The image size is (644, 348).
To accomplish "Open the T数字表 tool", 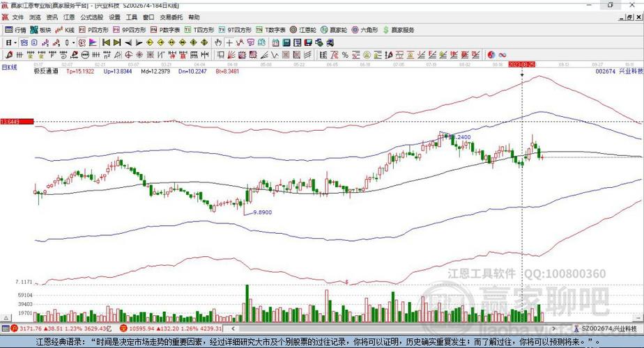I will 270,30.
